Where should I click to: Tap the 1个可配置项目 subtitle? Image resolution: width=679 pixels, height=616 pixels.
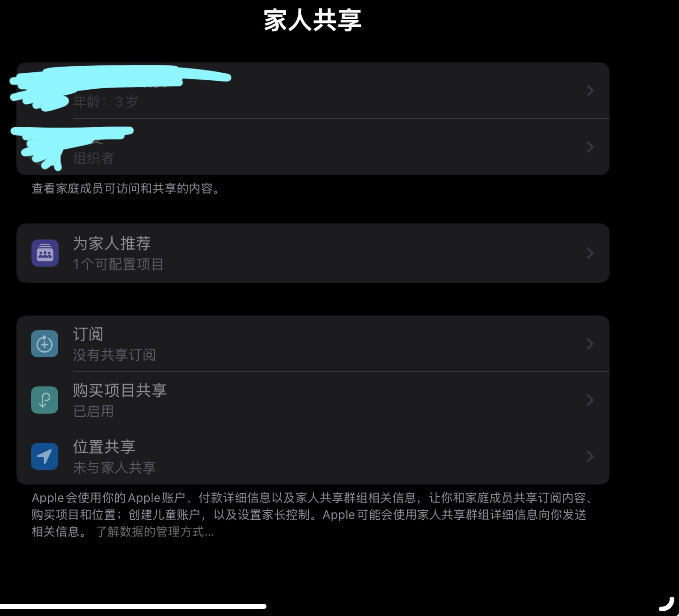click(118, 264)
